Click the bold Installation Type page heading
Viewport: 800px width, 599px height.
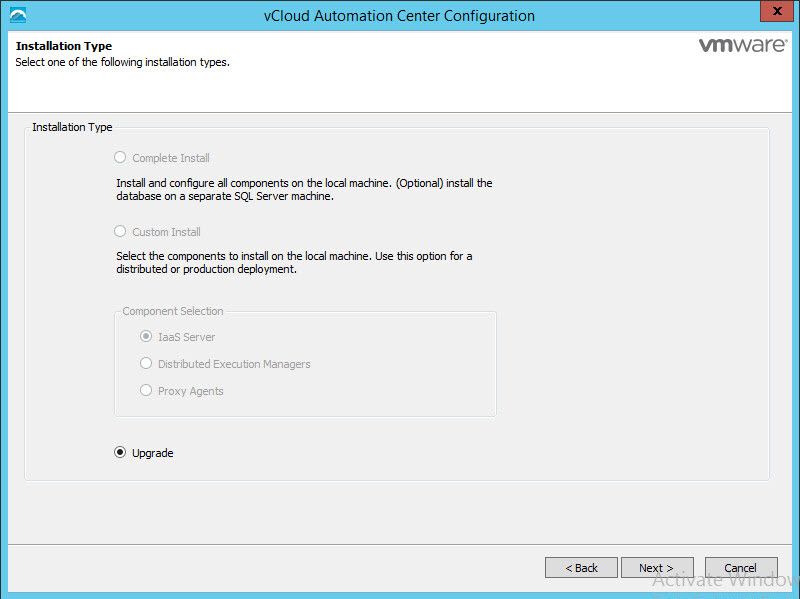pos(64,46)
